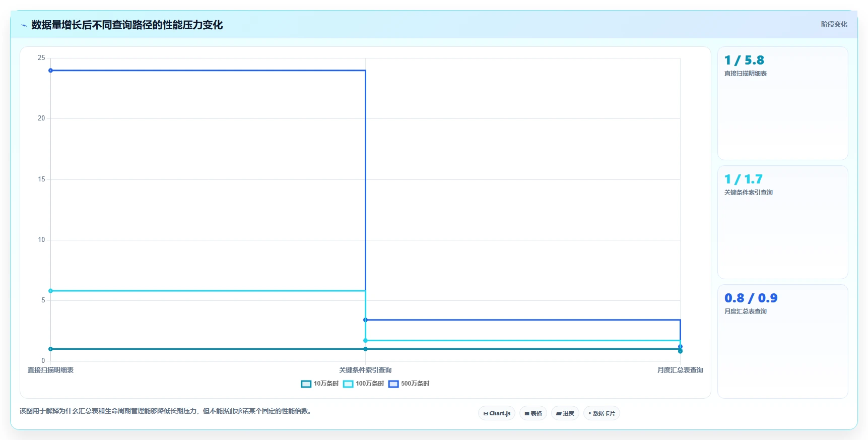868x440 pixels.
Task: Click the 500万条时 point at 直接扫描明细表
Action: tap(50, 71)
